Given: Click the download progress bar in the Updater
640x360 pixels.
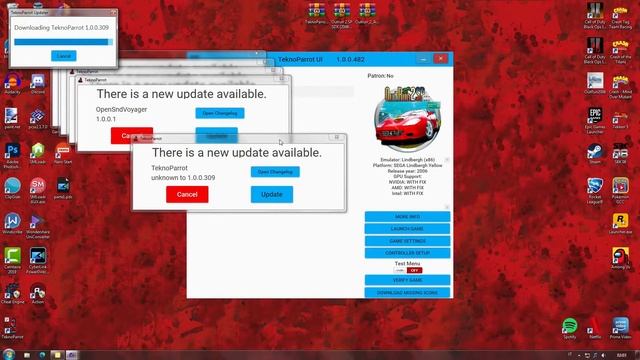Looking at the screenshot, I should [63, 42].
